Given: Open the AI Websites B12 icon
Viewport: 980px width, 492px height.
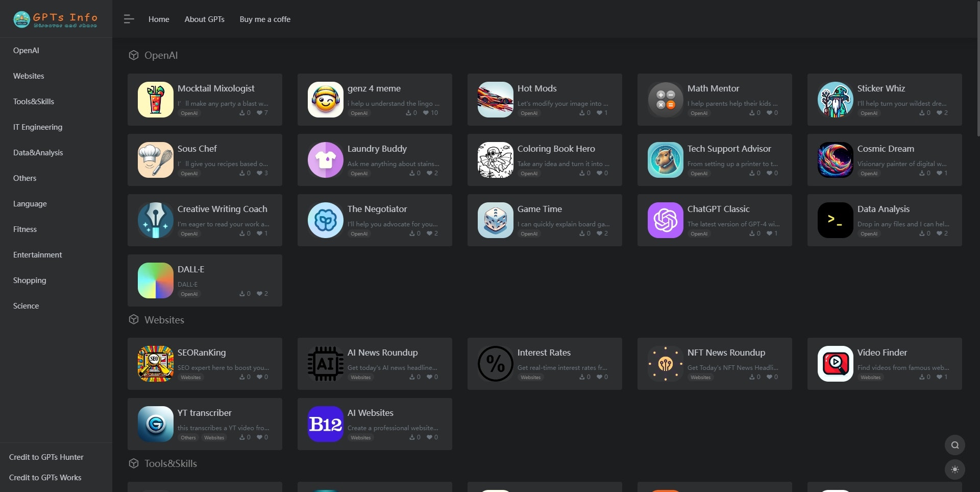Looking at the screenshot, I should pyautogui.click(x=326, y=424).
